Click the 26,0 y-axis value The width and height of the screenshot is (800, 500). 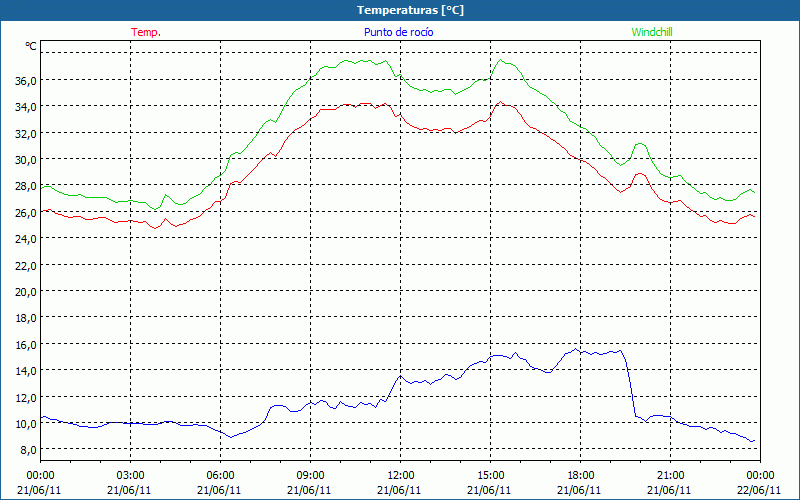tap(26, 212)
